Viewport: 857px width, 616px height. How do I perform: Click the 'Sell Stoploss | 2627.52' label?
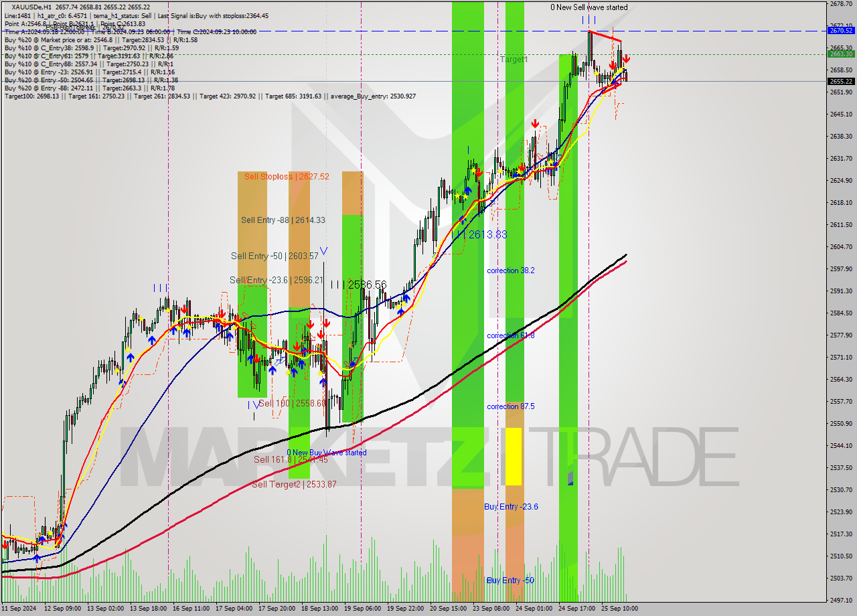(x=287, y=177)
